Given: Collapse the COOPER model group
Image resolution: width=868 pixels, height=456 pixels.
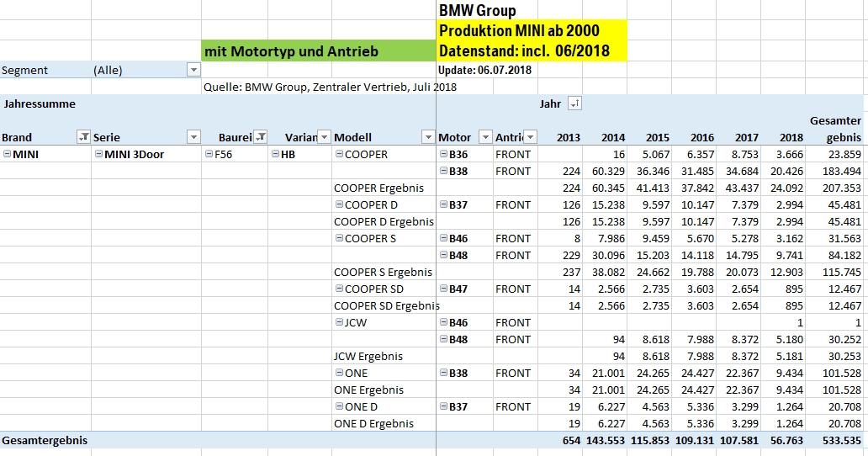Looking at the screenshot, I should tap(339, 154).
